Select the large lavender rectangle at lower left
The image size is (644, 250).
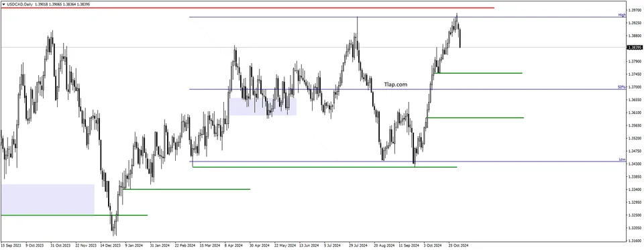tap(48, 199)
